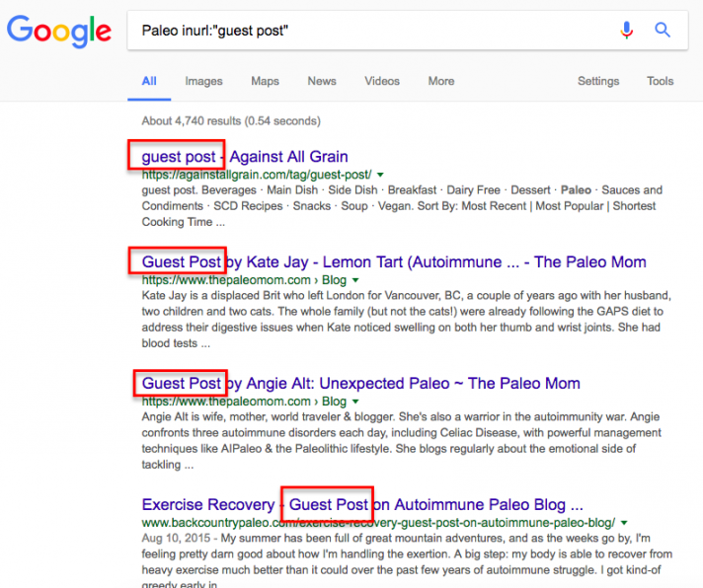This screenshot has width=703, height=588.
Task: Switch to the Images tab
Action: point(203,81)
